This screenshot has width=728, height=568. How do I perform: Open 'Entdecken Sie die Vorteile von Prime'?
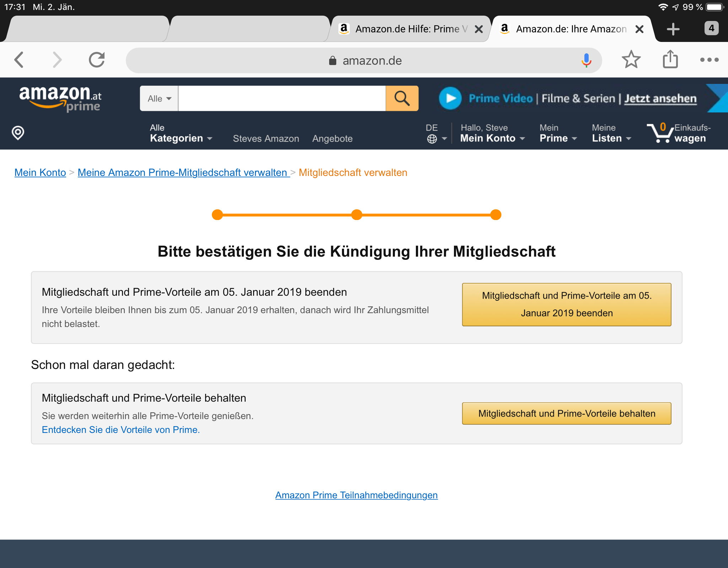pos(121,430)
